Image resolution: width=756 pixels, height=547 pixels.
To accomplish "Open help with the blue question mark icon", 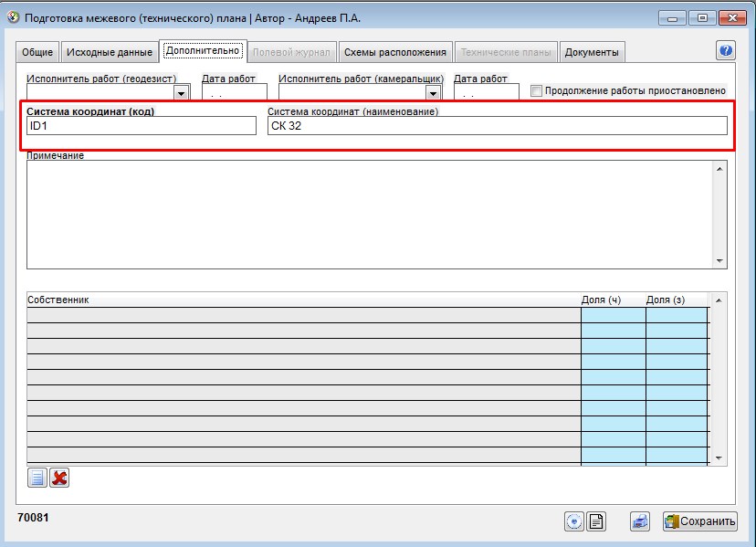I will tap(726, 50).
